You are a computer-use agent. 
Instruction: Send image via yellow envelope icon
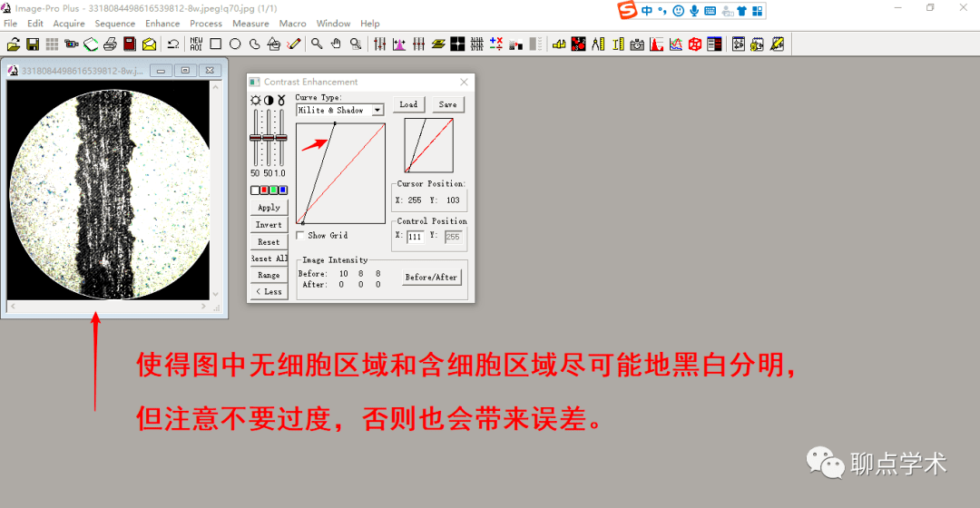click(x=149, y=44)
